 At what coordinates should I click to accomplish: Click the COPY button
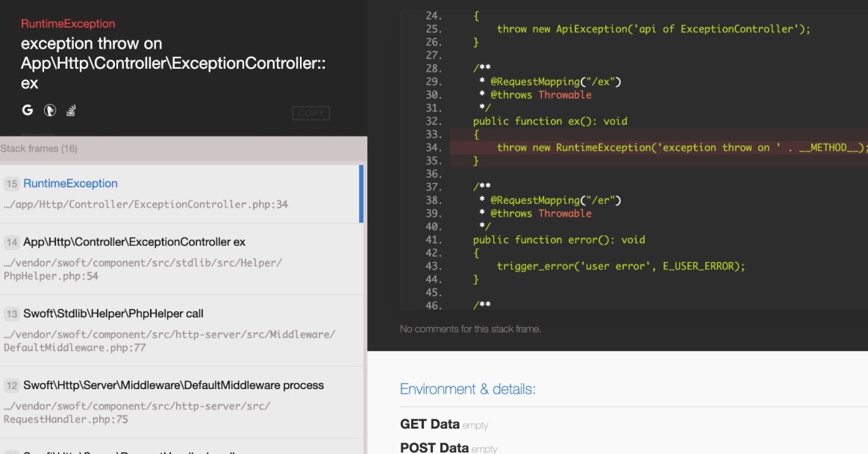click(311, 113)
